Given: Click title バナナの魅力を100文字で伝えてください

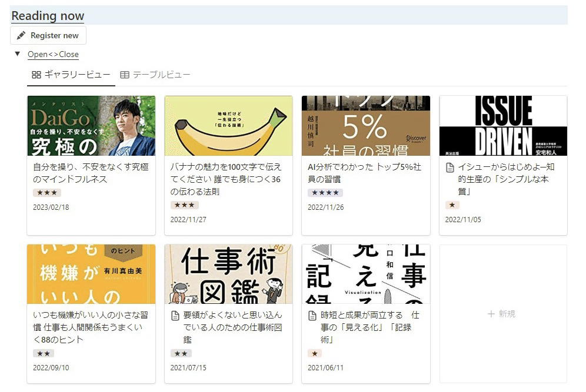Looking at the screenshot, I should coord(226,179).
